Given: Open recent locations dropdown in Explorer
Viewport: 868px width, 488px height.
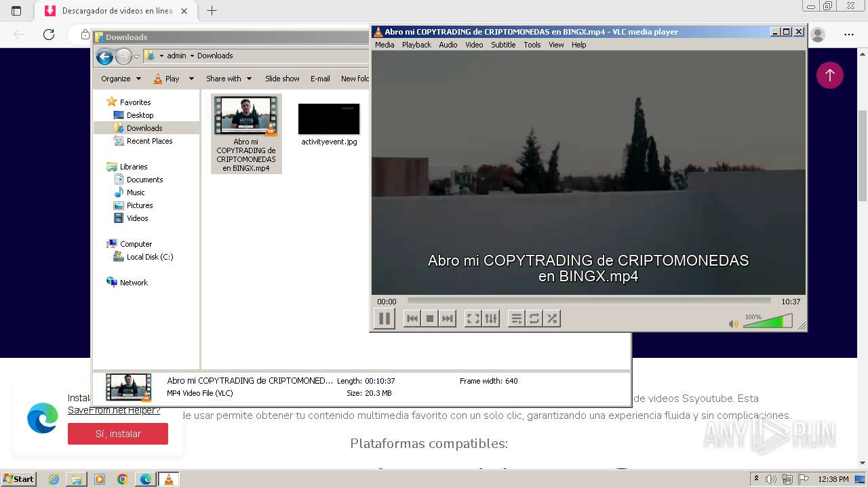Looking at the screenshot, I should (x=136, y=56).
